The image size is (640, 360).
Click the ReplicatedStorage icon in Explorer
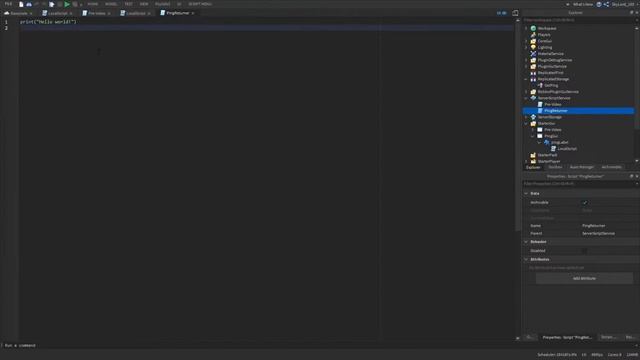point(533,79)
